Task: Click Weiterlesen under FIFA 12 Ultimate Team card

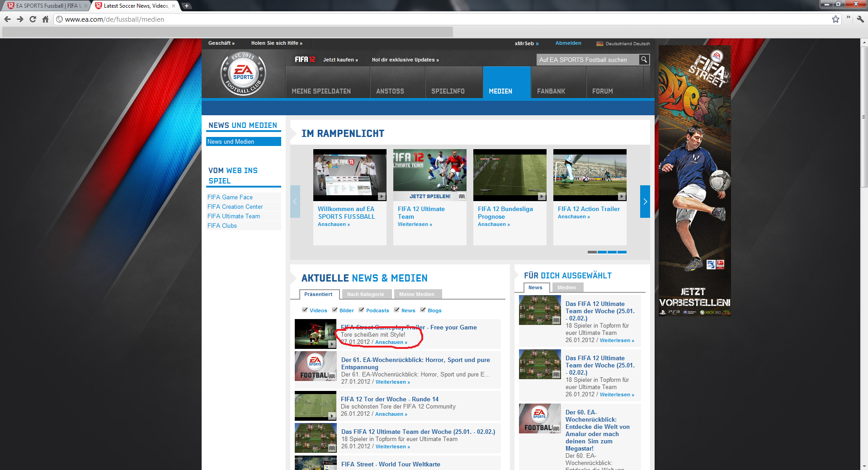Action: [x=415, y=225]
